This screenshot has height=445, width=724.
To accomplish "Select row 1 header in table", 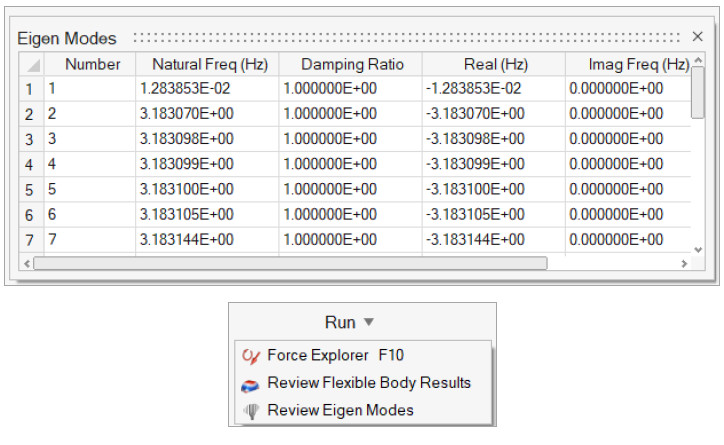I will 30,88.
